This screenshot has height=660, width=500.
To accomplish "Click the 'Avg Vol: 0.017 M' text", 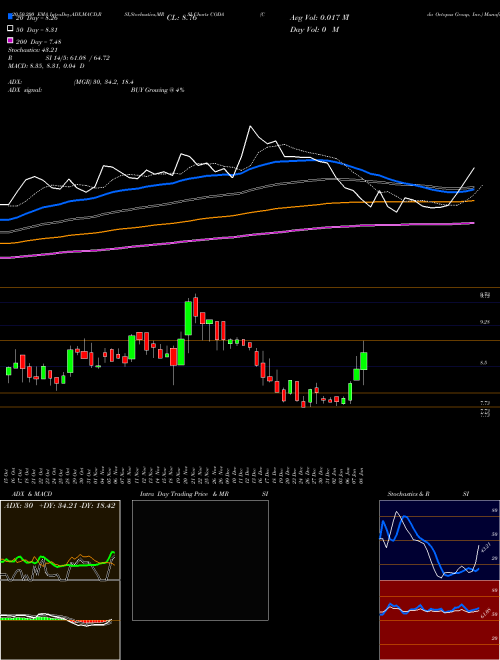I will point(319,18).
